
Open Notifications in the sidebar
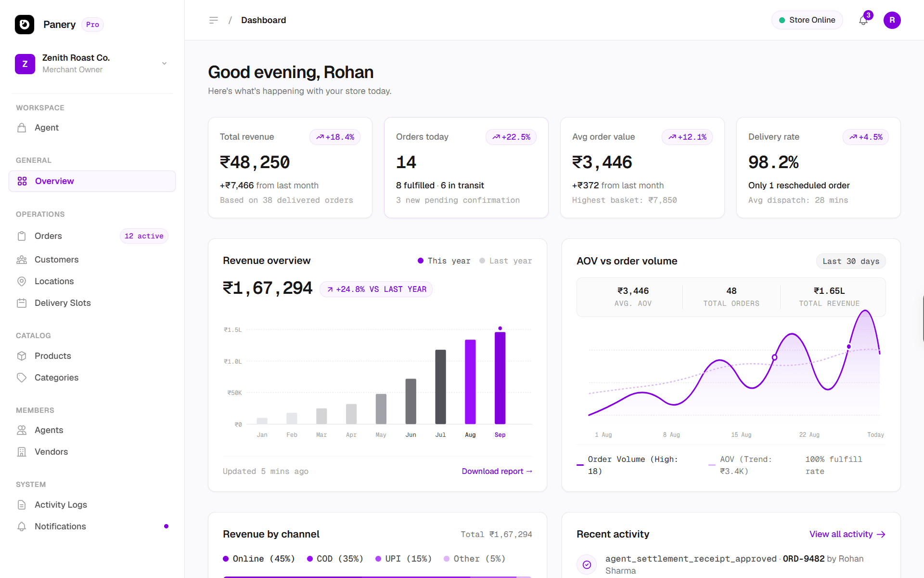click(x=92, y=526)
